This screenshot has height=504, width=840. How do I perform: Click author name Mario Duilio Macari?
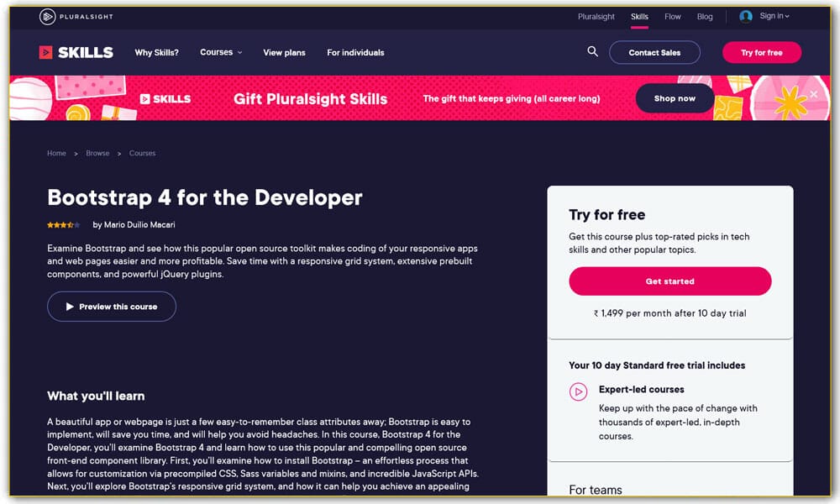tap(139, 225)
